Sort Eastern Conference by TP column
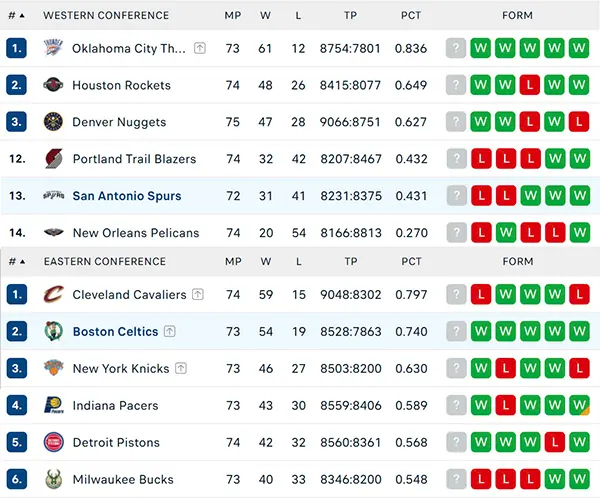This screenshot has height=500, width=600. point(351,262)
